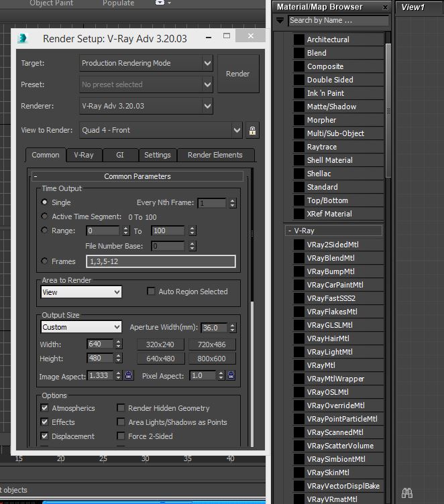
Task: Select the Range time output option
Action: tap(44, 230)
